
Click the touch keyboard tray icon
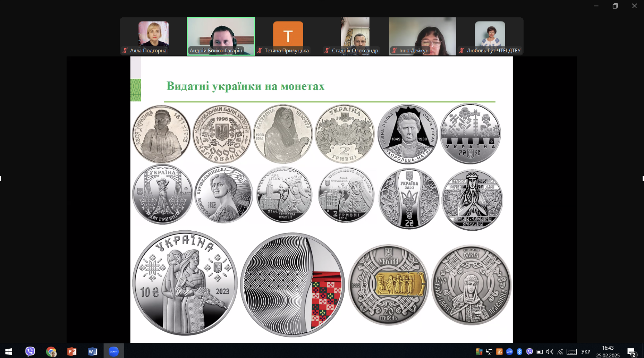[x=571, y=352]
